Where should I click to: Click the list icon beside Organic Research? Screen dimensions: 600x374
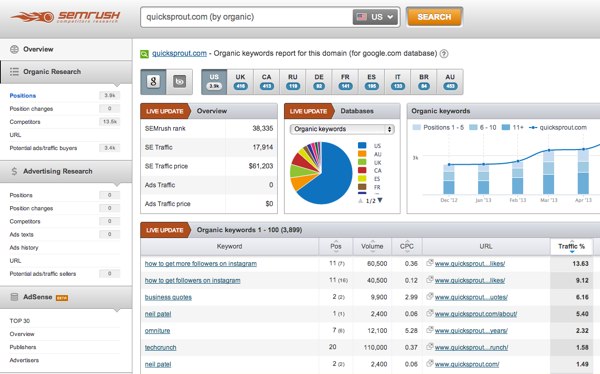(x=14, y=72)
